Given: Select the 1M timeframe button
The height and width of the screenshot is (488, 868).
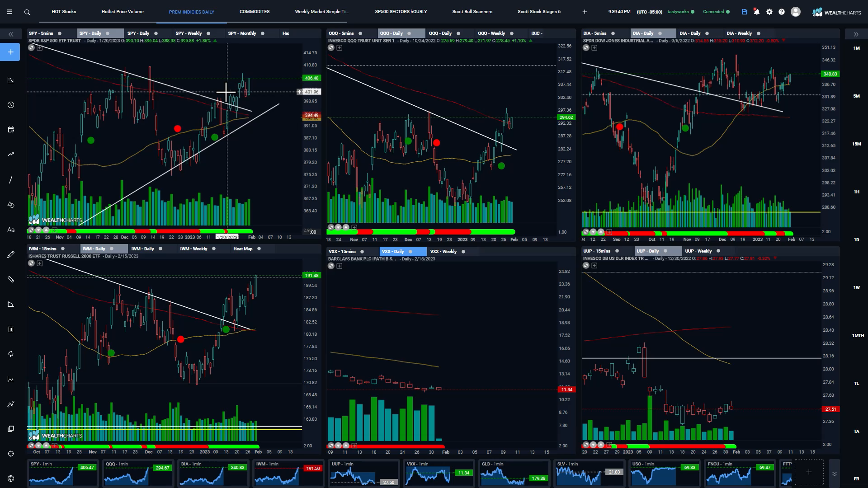Looking at the screenshot, I should (x=856, y=48).
